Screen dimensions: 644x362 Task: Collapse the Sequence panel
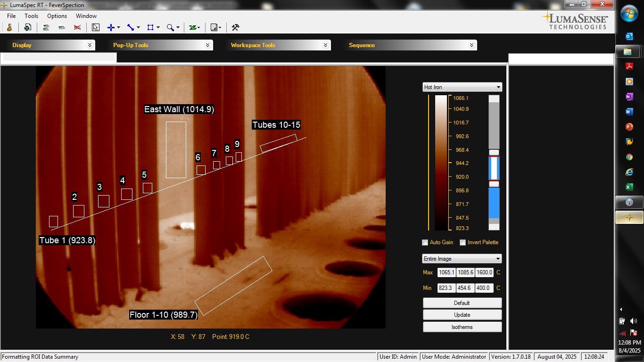[471, 45]
